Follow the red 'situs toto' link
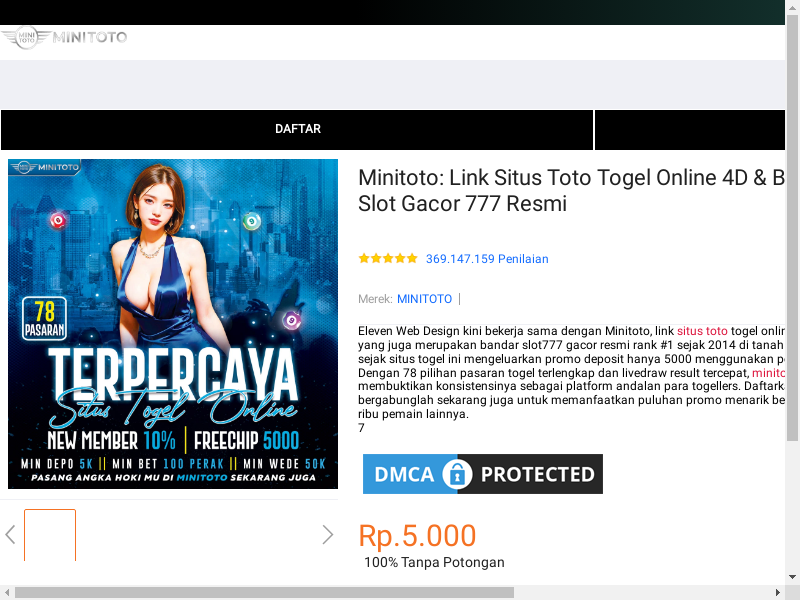Viewport: 800px width, 600px height. (x=702, y=331)
